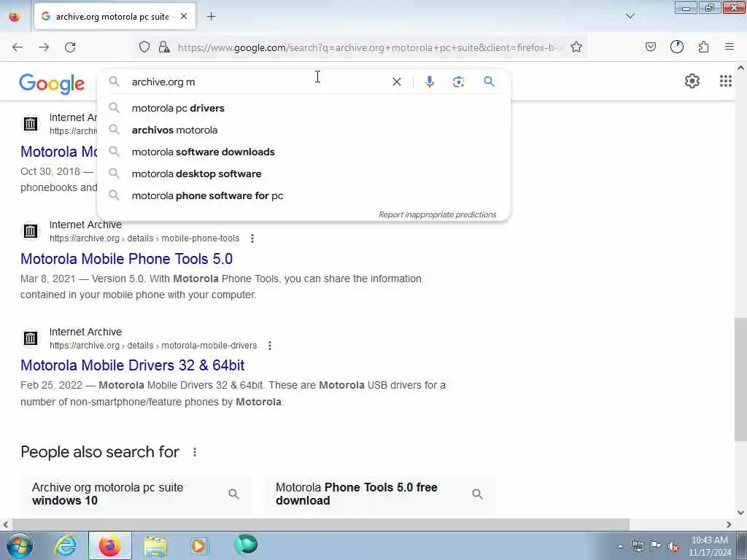The height and width of the screenshot is (560, 747).
Task: Go forward to the next page
Action: click(x=44, y=47)
